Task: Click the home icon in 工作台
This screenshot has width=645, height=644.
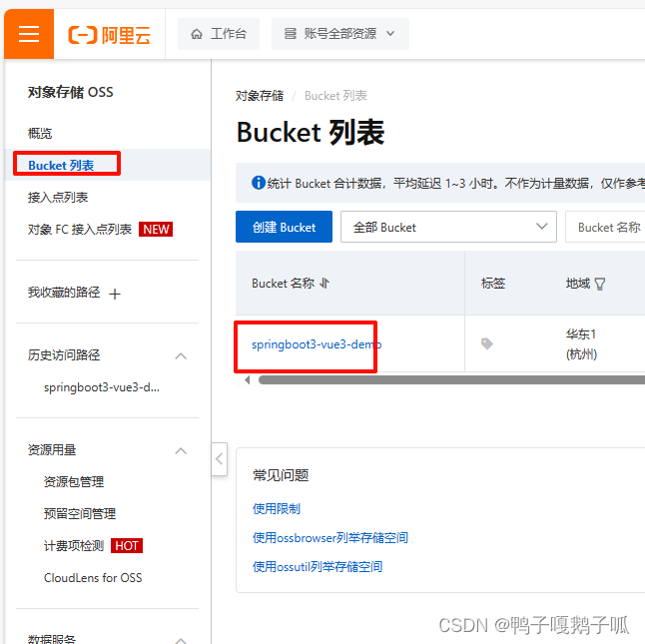Action: click(x=197, y=34)
